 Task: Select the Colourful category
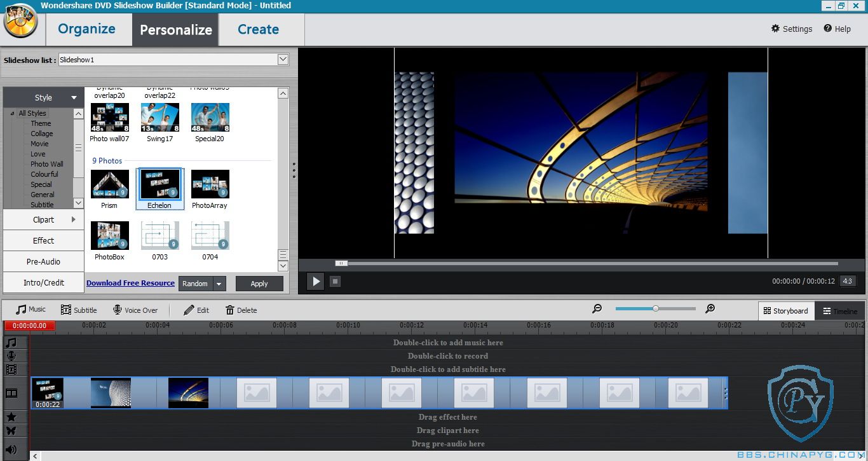44,174
